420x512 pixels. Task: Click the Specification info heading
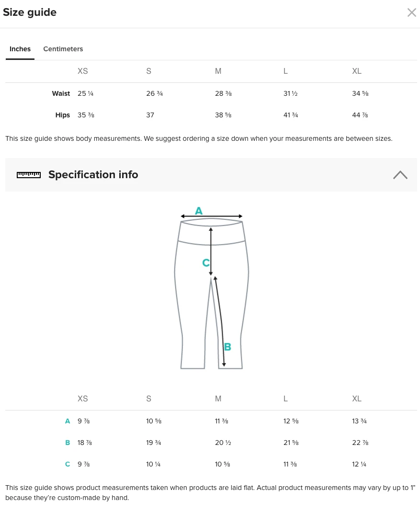(x=93, y=175)
